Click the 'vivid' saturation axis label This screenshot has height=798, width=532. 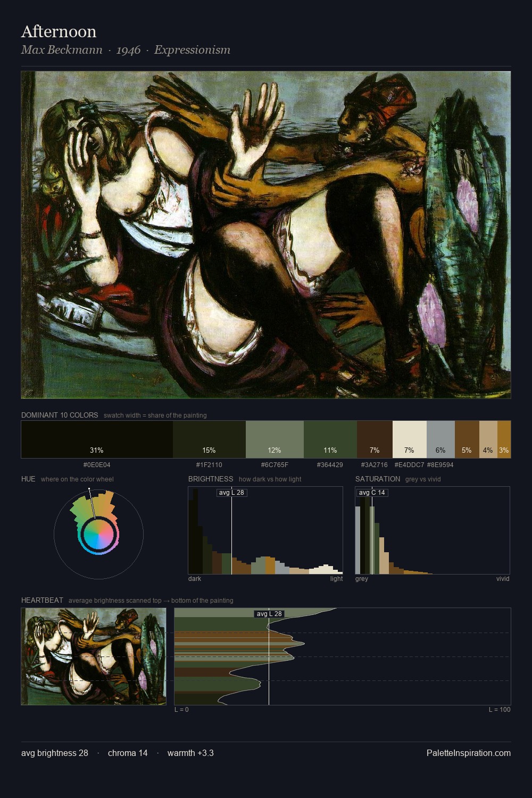pos(503,579)
